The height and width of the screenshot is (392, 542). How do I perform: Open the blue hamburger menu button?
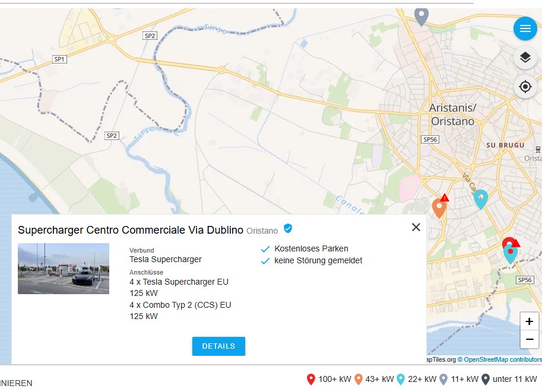coord(525,28)
